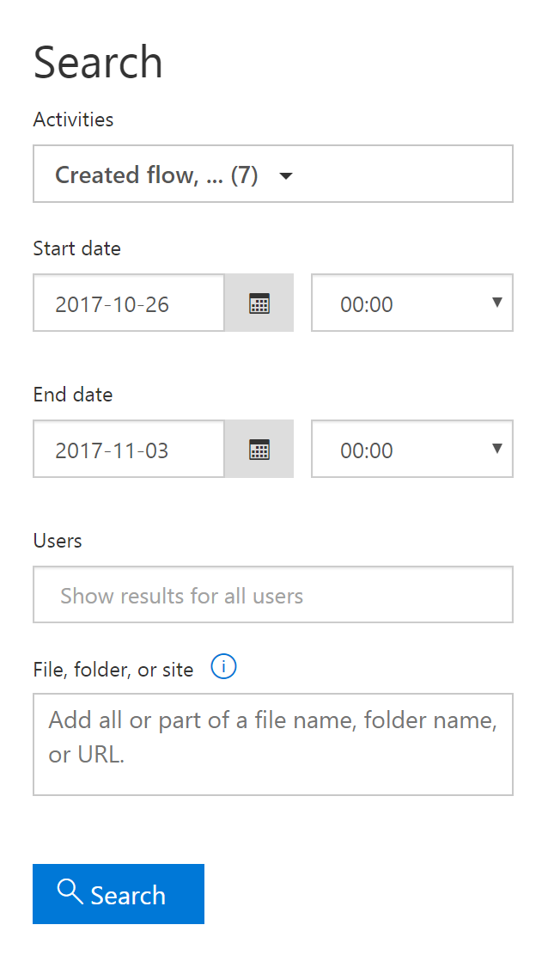Click the magnifying glass inside the Search button
Viewport: 548px width, 980px height.
pos(70,894)
